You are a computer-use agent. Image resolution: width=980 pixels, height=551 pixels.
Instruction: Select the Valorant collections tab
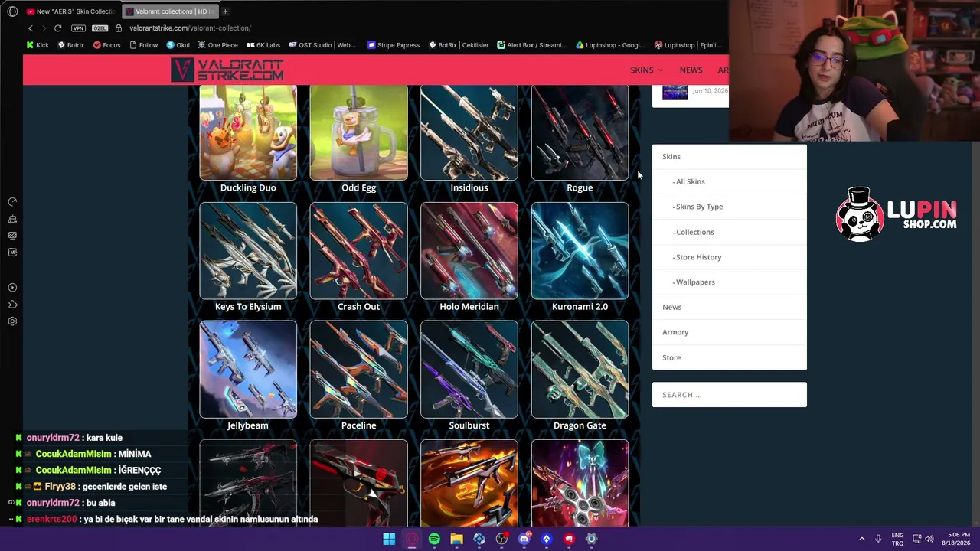coord(170,11)
